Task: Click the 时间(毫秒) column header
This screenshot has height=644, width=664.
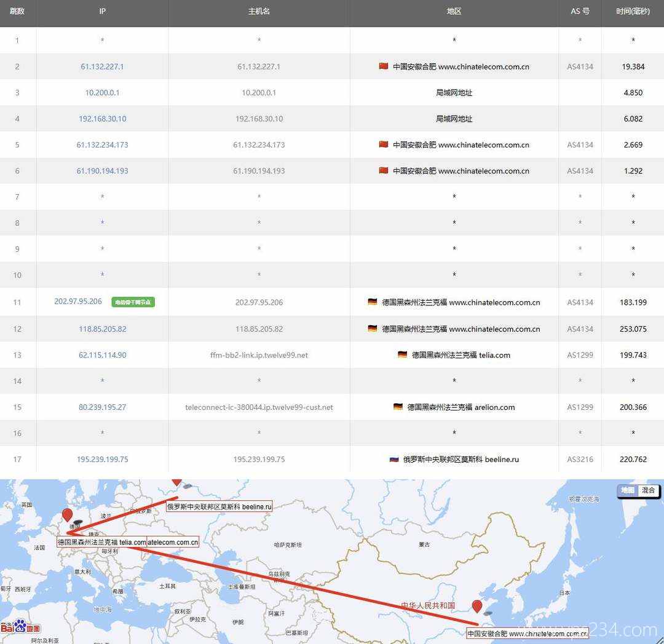Action: [x=633, y=12]
